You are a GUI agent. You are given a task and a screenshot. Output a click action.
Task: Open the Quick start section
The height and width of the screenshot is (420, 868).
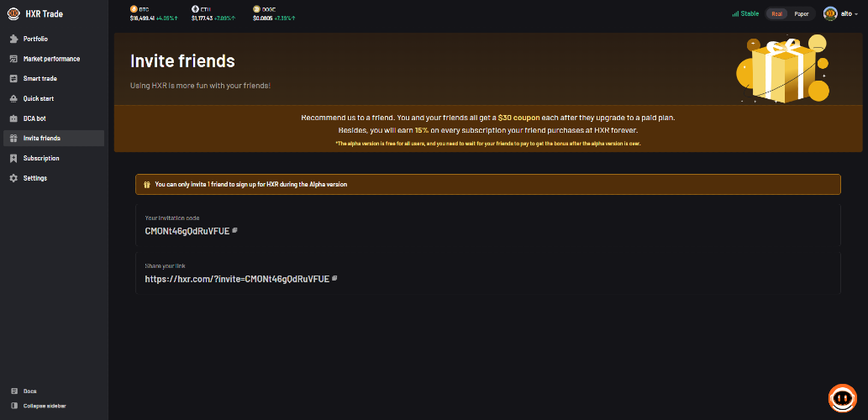point(54,98)
